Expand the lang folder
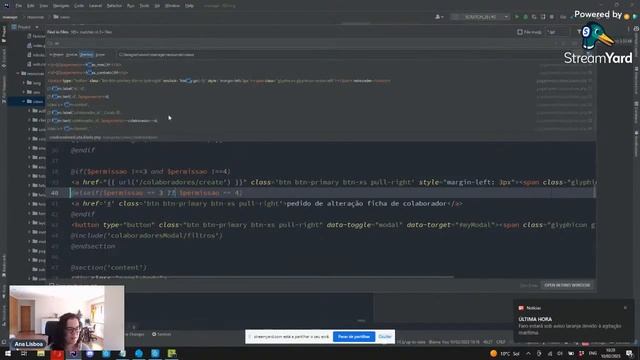Screen dimensions: 640x360 (x=24, y=83)
